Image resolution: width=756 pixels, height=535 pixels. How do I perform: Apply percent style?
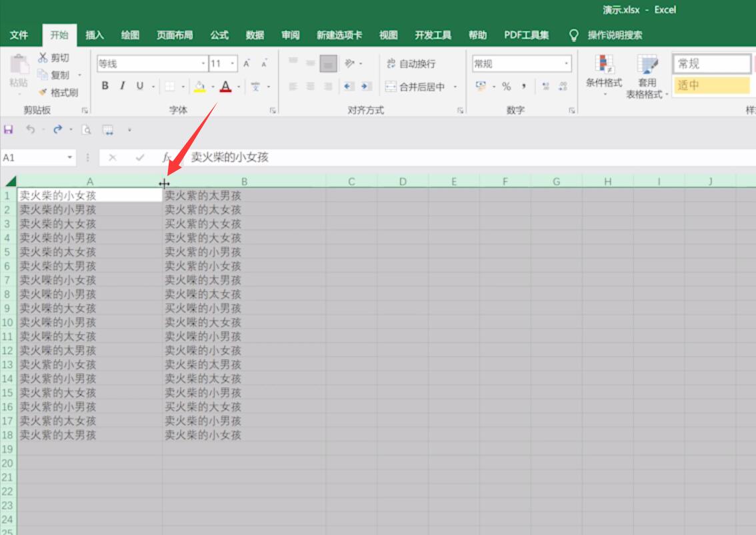506,86
